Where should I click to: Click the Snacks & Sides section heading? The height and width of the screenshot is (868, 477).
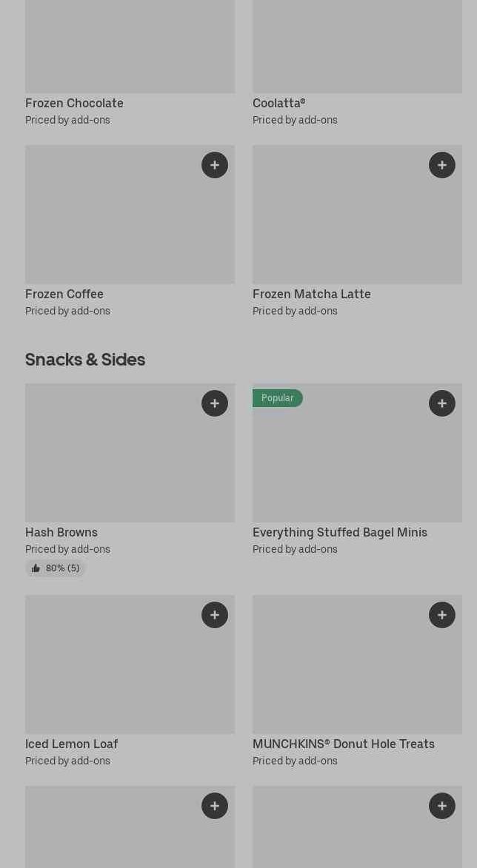[x=85, y=360]
